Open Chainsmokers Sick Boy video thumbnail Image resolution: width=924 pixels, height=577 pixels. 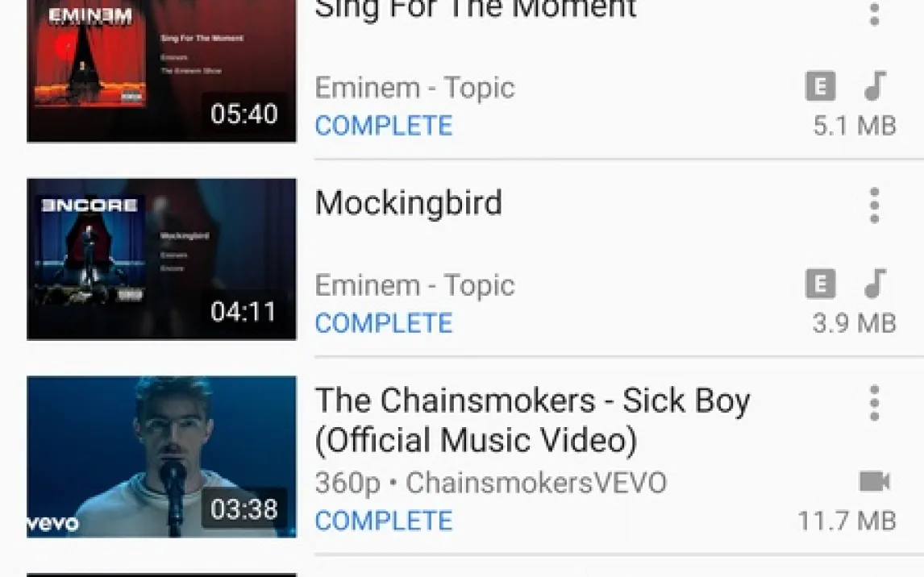161,457
